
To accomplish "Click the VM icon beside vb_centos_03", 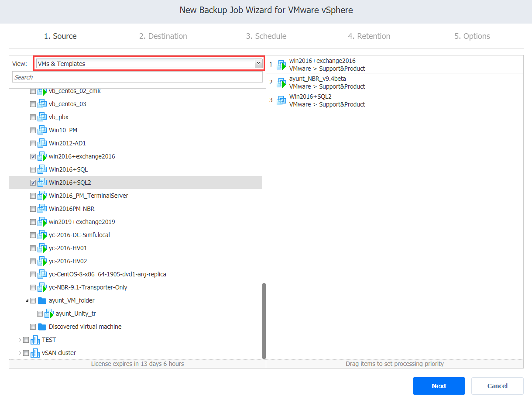I will tap(42, 104).
